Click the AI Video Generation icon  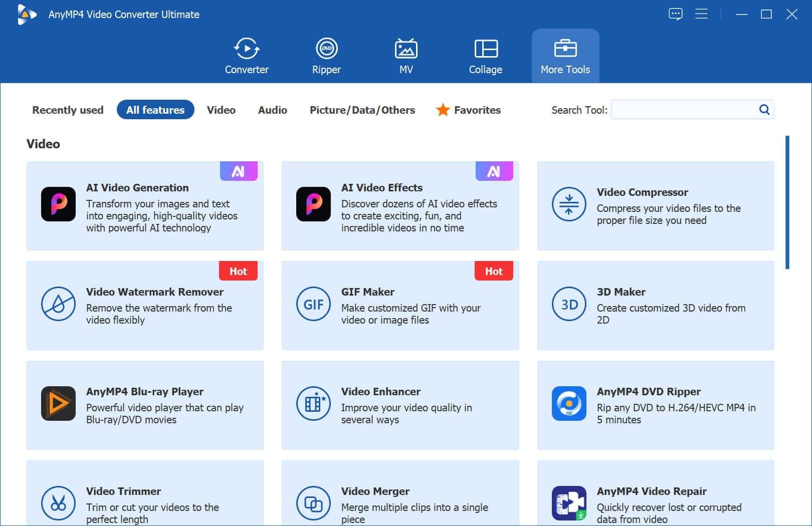click(x=58, y=204)
